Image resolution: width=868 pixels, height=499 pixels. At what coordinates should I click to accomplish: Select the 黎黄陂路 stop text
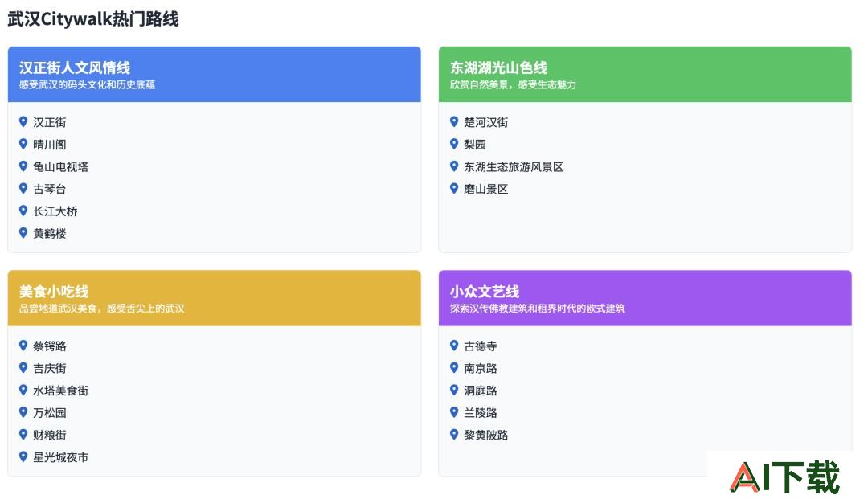click(x=485, y=435)
